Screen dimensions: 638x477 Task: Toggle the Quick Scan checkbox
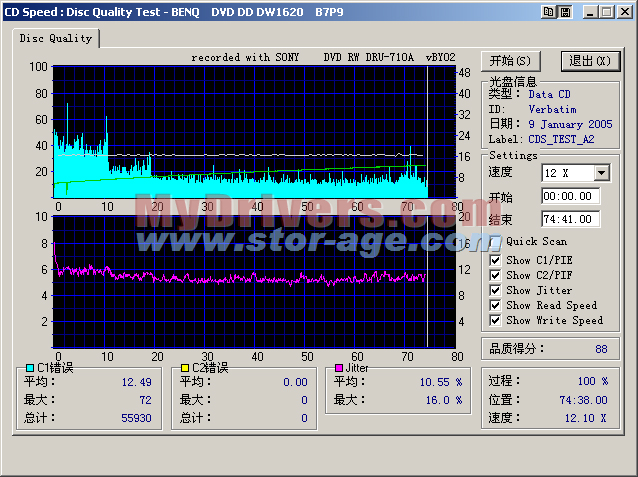click(496, 241)
